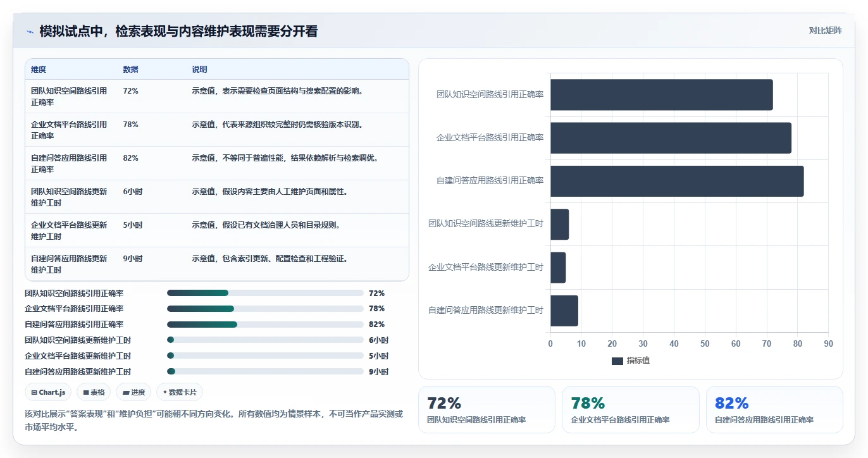Select the 数据卡片 chip
The height and width of the screenshot is (458, 868).
[180, 392]
